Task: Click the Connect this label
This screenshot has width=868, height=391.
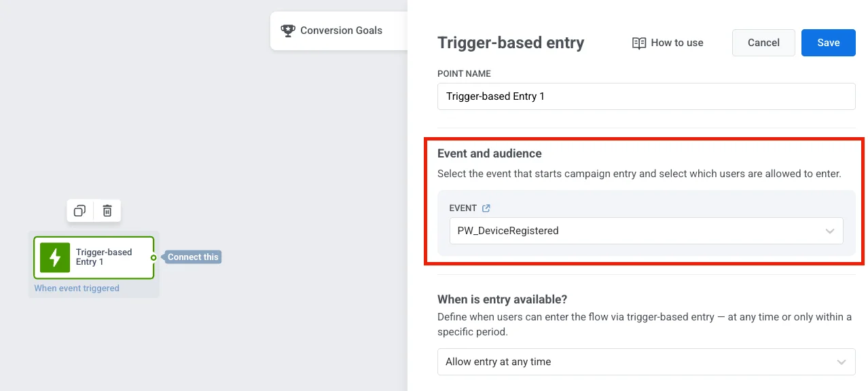Action: (x=194, y=257)
